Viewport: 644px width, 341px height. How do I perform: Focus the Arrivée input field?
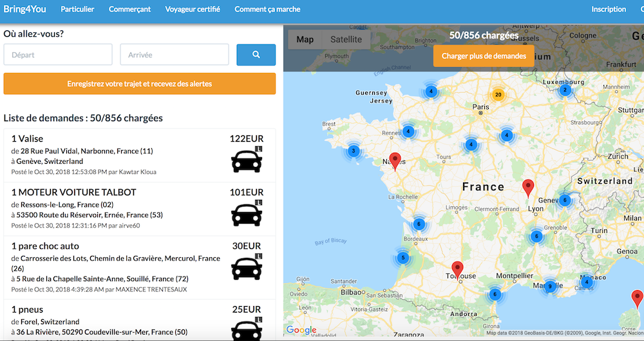coord(175,55)
